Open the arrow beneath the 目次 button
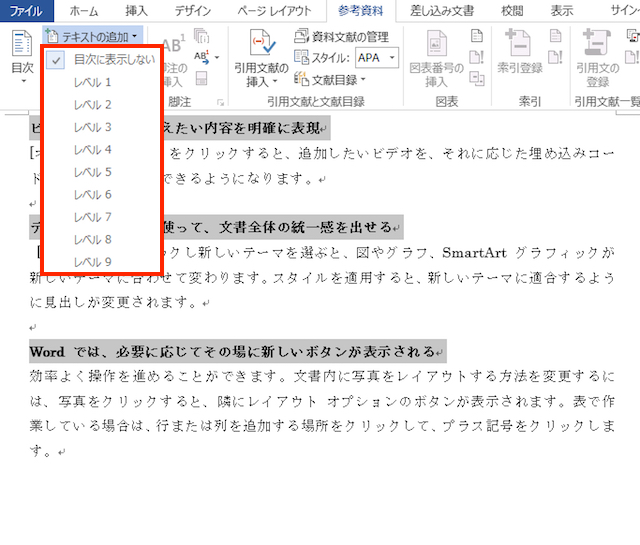Image resolution: width=640 pixels, height=545 pixels. coord(23,81)
